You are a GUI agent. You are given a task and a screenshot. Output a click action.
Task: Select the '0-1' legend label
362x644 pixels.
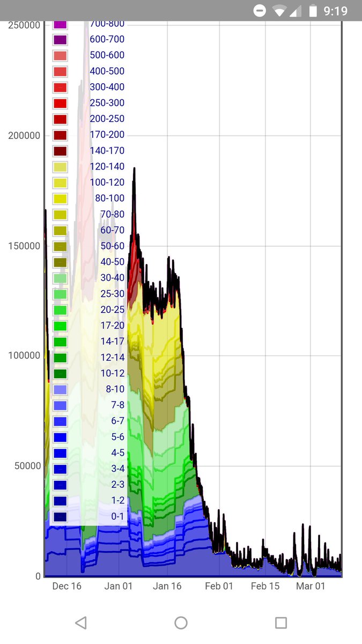[x=118, y=516]
